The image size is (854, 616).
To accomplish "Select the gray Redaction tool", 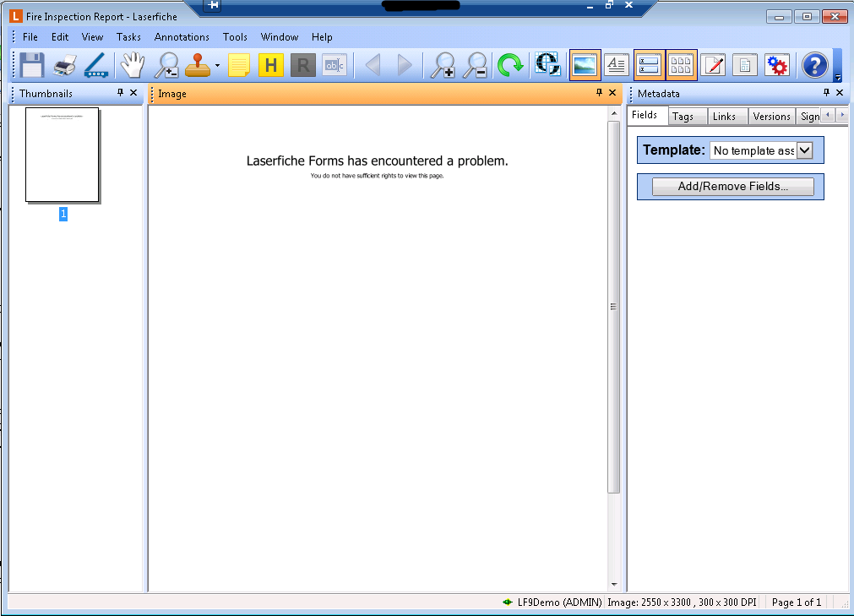I will tap(302, 66).
